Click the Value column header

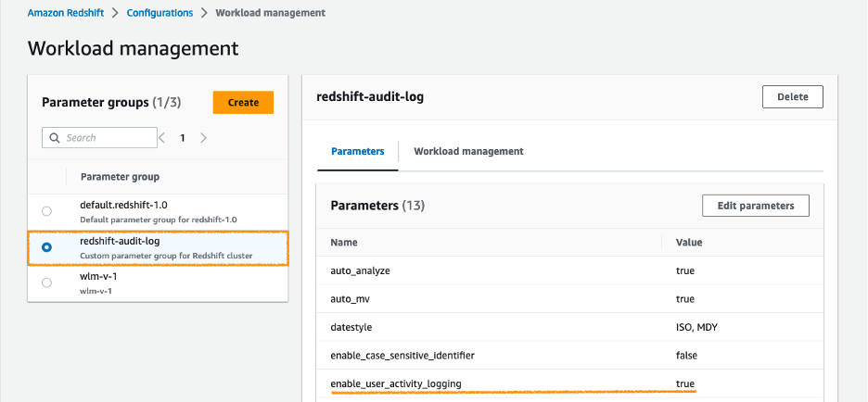tap(689, 243)
